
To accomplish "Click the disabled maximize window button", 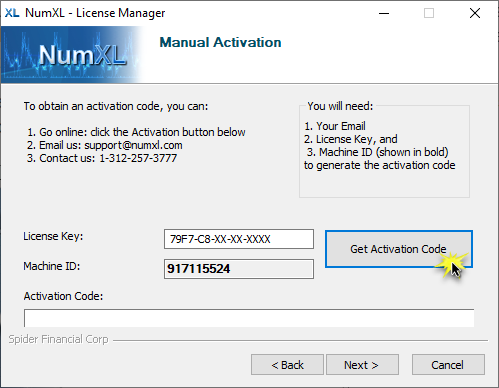I will coord(429,13).
